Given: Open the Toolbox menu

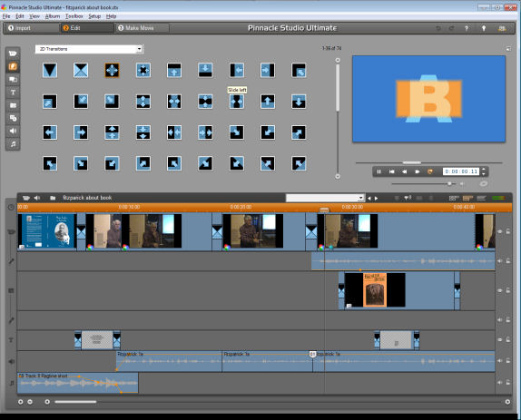Looking at the screenshot, I should (x=74, y=16).
